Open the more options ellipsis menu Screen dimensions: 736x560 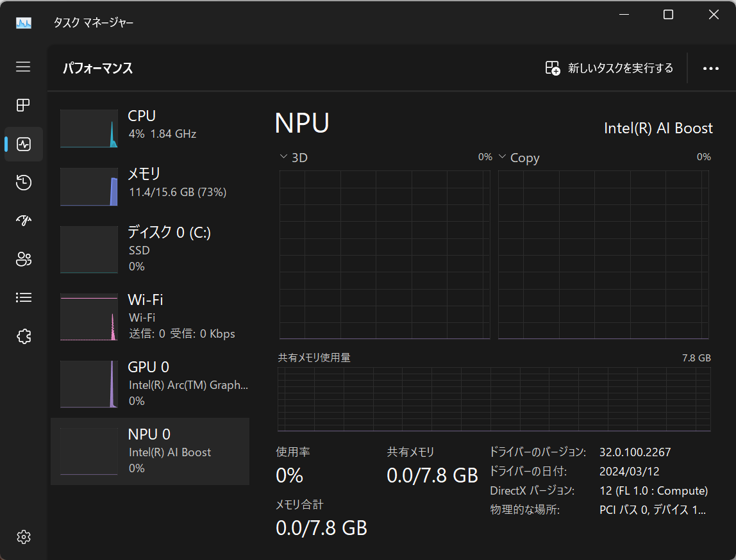pos(710,68)
